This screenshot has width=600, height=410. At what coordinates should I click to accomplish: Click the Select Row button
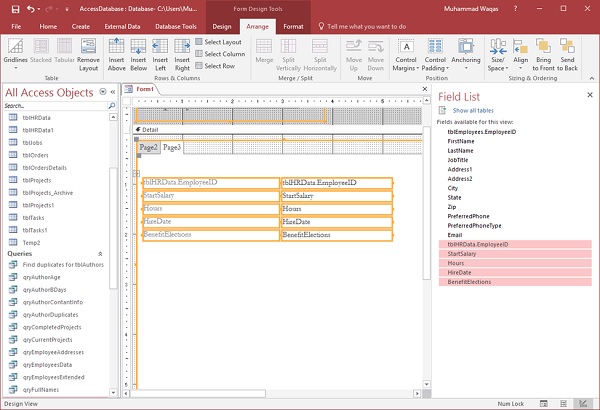click(x=220, y=66)
